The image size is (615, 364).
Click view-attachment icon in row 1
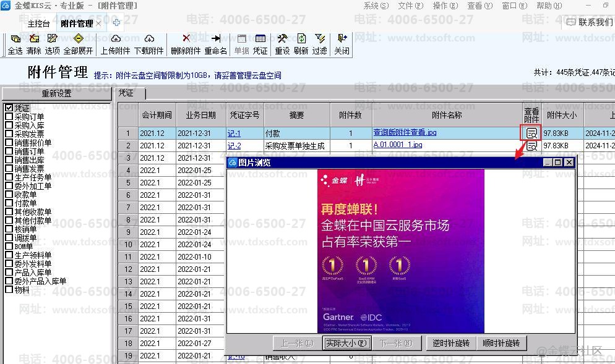coord(531,133)
